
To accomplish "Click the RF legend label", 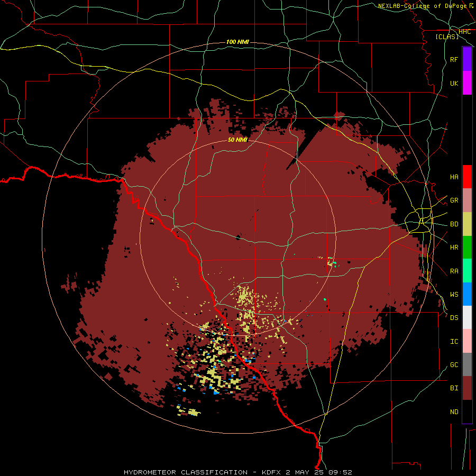I will (x=454, y=59).
